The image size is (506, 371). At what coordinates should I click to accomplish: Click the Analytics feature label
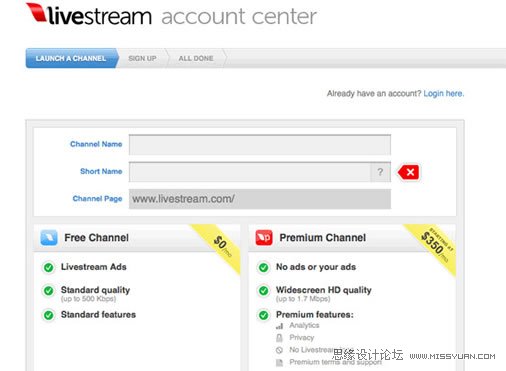(304, 325)
